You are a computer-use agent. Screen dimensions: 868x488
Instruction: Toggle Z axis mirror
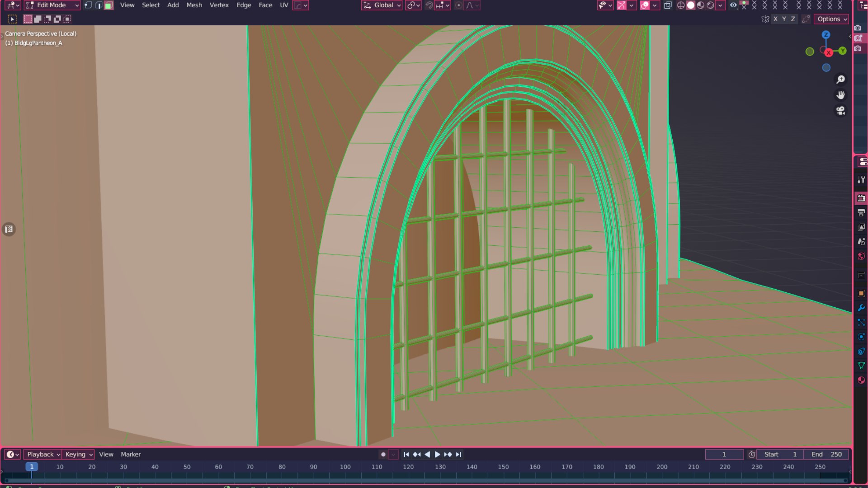tap(793, 19)
